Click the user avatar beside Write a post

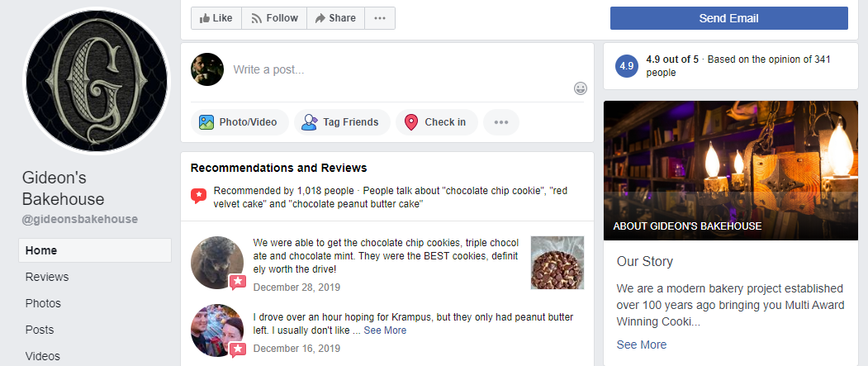coord(207,69)
